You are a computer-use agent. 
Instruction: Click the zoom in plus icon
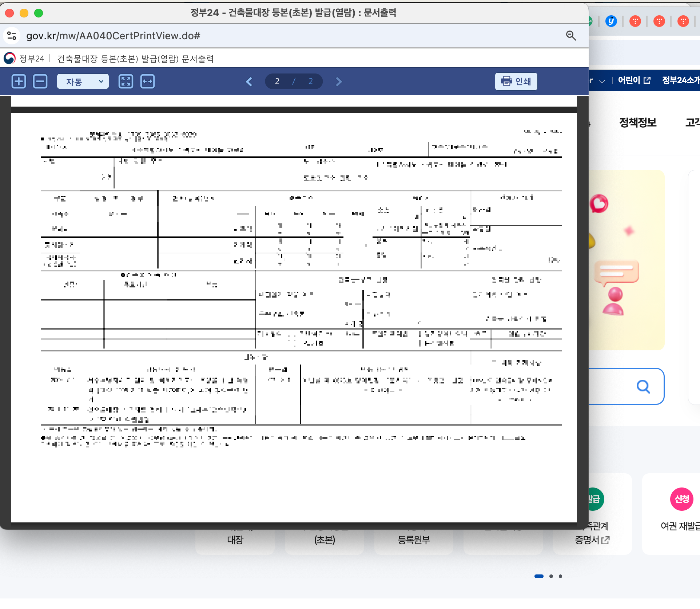click(19, 81)
